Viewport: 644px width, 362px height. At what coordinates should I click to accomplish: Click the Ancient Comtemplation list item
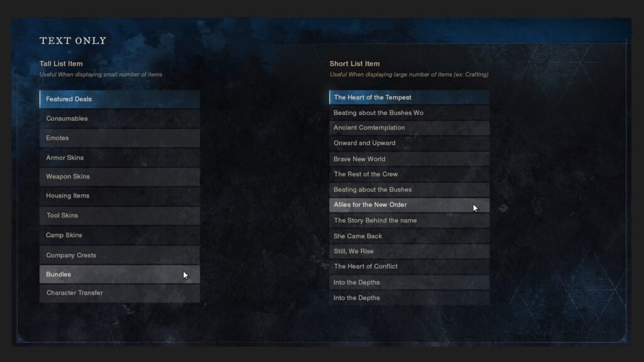tap(409, 128)
